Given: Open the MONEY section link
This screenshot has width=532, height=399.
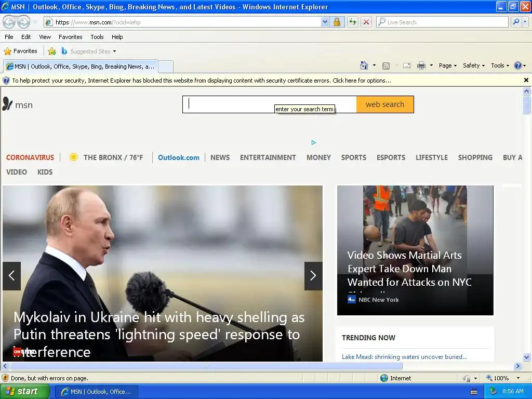Looking at the screenshot, I should [x=318, y=157].
